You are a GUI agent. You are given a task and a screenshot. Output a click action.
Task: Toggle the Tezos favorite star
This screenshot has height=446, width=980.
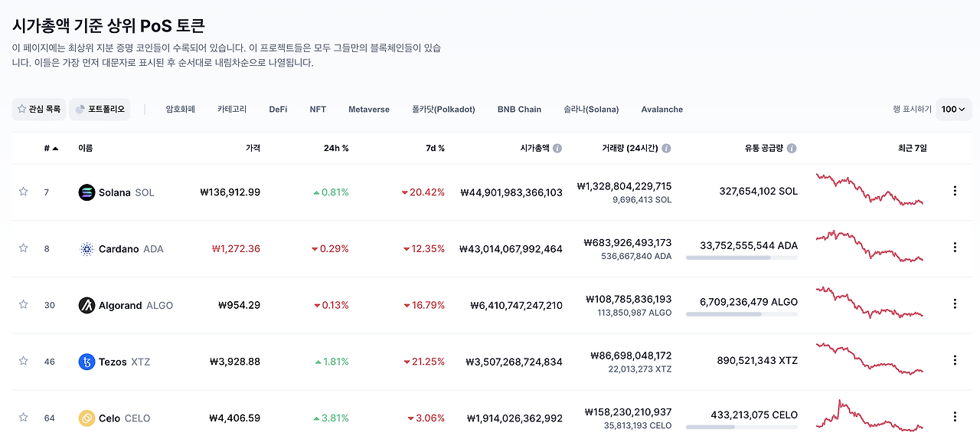coord(23,359)
